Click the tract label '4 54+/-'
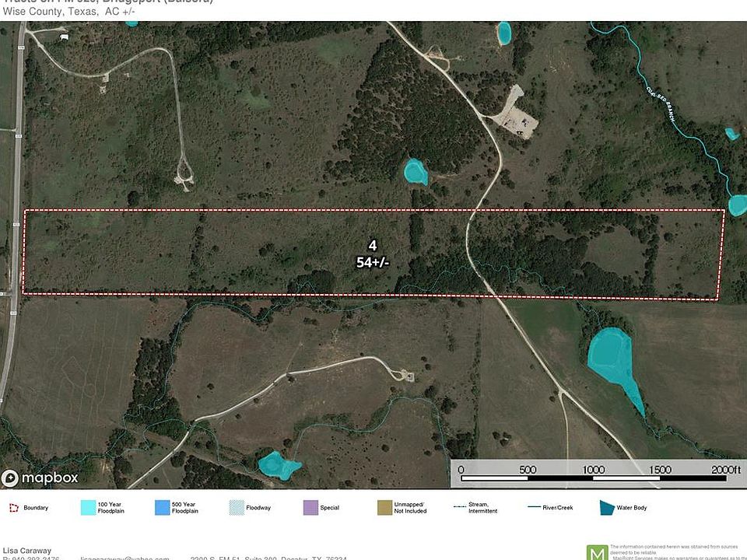The image size is (747, 560). tap(372, 254)
